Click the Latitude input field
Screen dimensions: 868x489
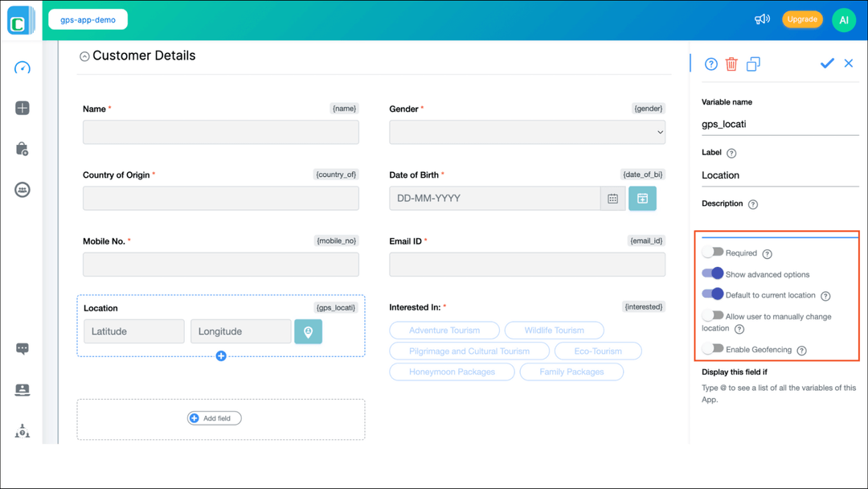[x=133, y=331]
